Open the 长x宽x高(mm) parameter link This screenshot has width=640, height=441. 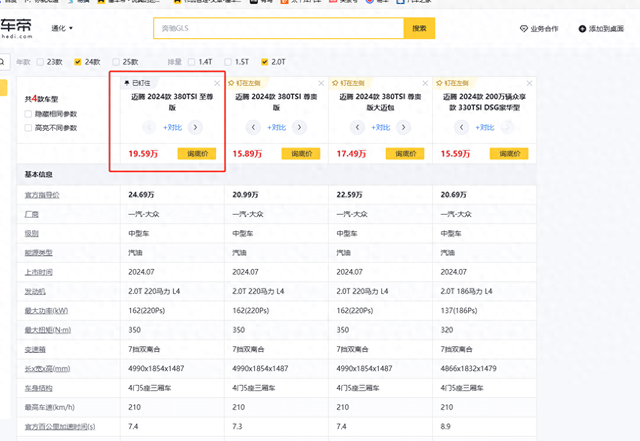pyautogui.click(x=47, y=369)
